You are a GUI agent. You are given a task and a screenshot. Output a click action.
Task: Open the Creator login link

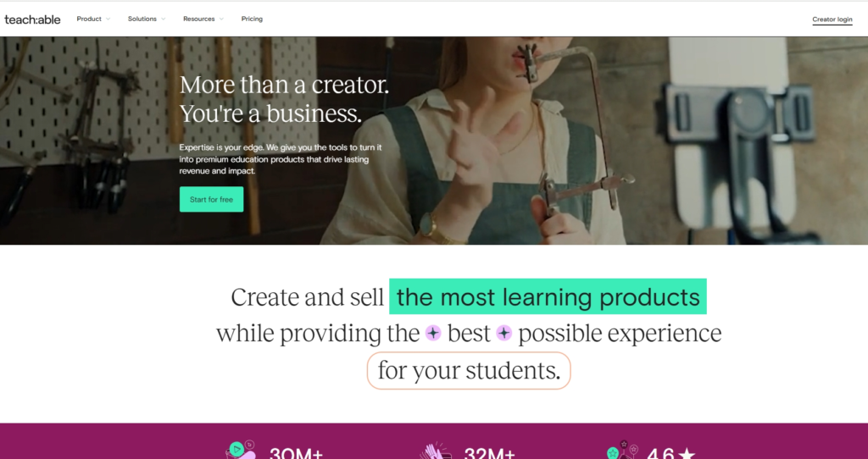pos(832,19)
